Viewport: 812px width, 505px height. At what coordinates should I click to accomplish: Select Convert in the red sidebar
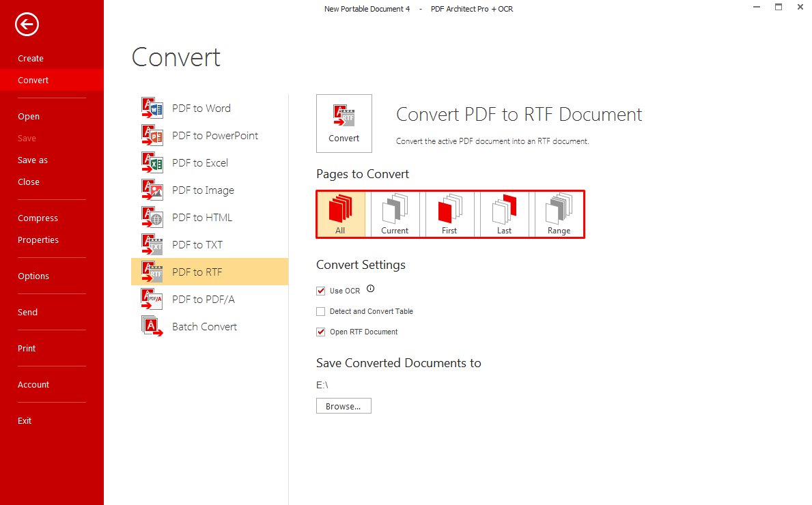(x=52, y=81)
